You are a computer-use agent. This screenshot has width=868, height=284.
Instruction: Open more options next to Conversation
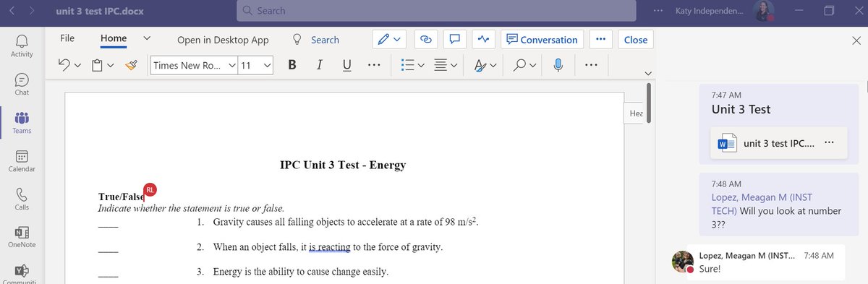click(x=600, y=40)
